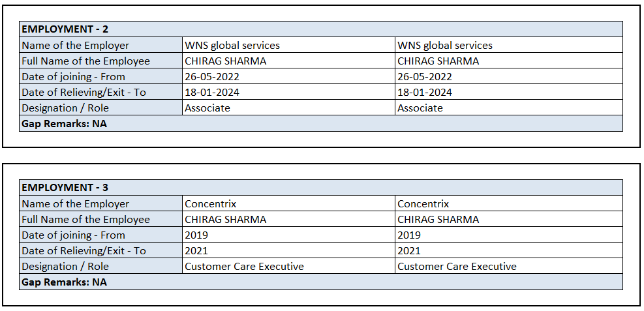Click 'WNS global services' in the middle column
The image size is (644, 311).
(232, 46)
